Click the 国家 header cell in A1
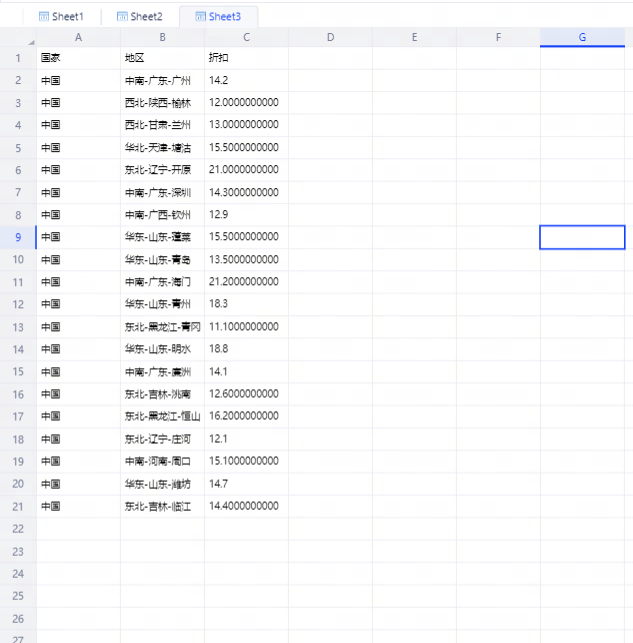This screenshot has width=633, height=643. coord(78,58)
